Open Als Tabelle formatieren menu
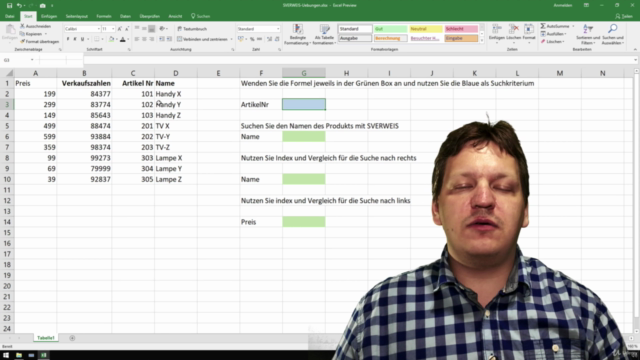This screenshot has width=640, height=360. [324, 34]
